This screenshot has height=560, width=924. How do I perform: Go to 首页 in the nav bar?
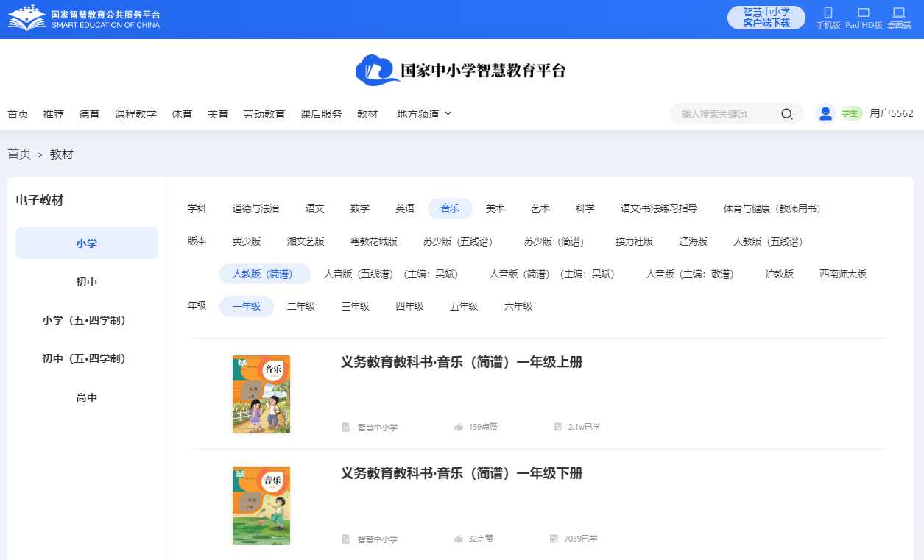click(x=18, y=114)
